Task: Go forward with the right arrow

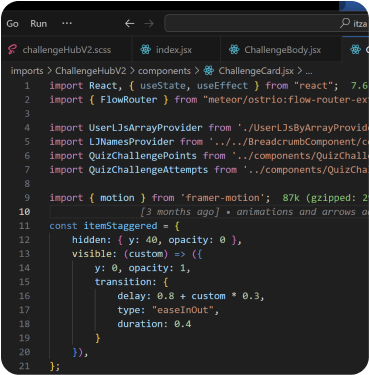Action: point(149,24)
